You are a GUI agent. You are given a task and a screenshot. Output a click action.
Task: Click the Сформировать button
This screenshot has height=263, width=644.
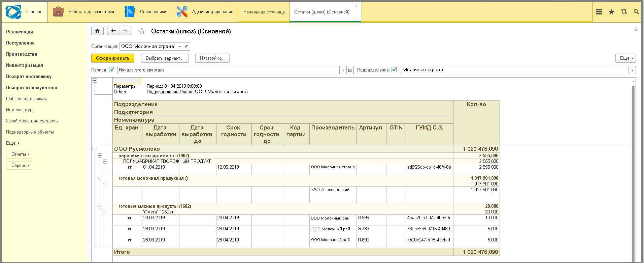[x=113, y=58]
